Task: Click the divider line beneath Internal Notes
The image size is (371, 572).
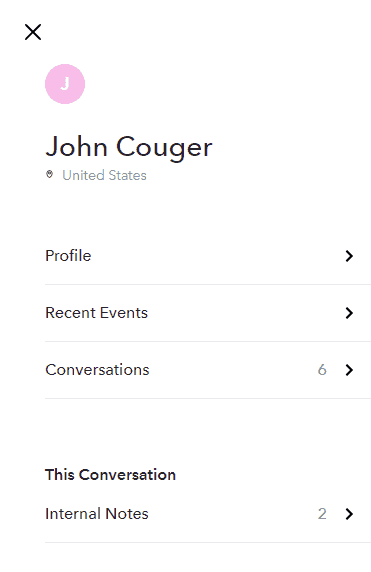Action: 208,542
